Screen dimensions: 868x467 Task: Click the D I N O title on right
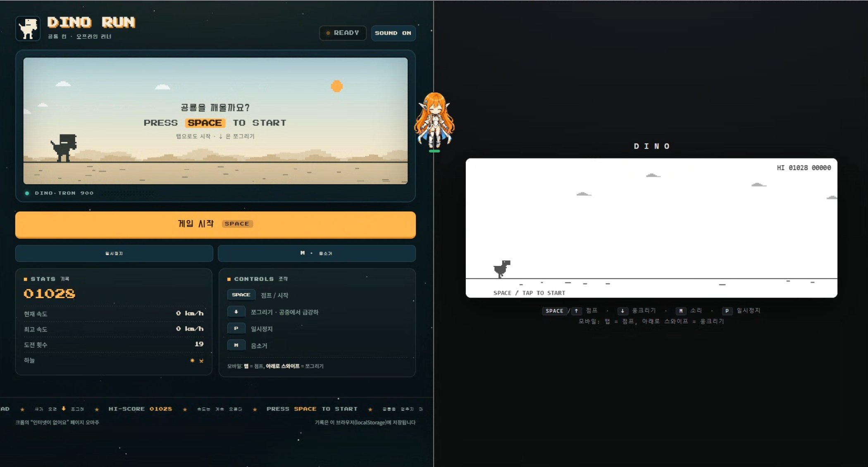(651, 146)
